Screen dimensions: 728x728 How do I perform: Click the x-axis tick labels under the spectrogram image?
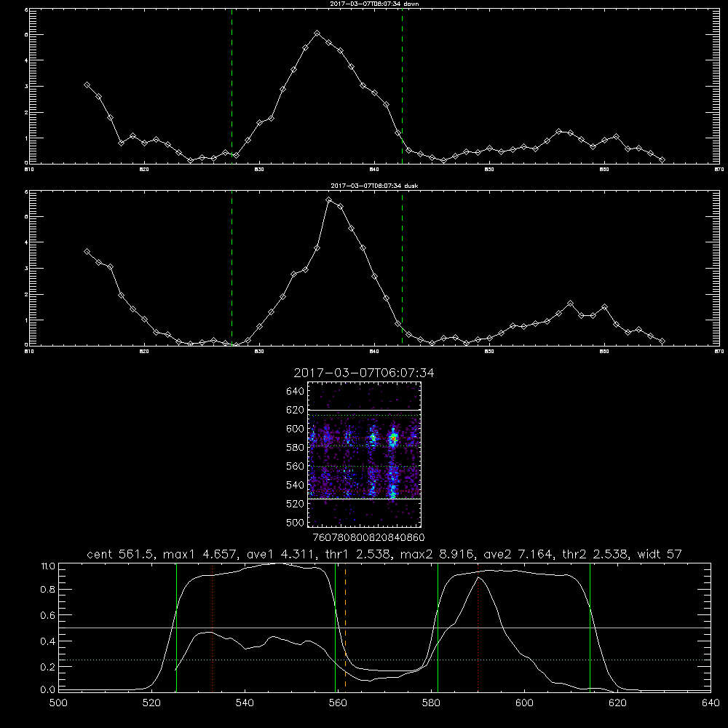point(368,538)
